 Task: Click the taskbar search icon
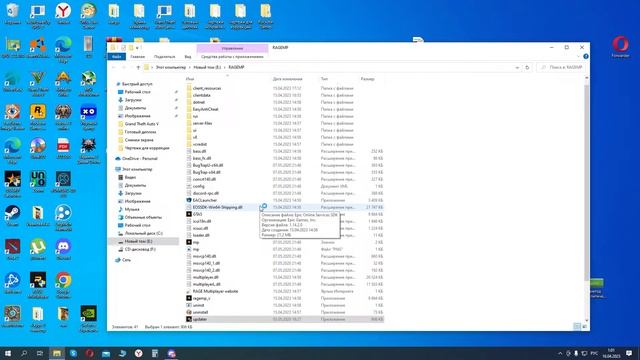[x=24, y=353]
